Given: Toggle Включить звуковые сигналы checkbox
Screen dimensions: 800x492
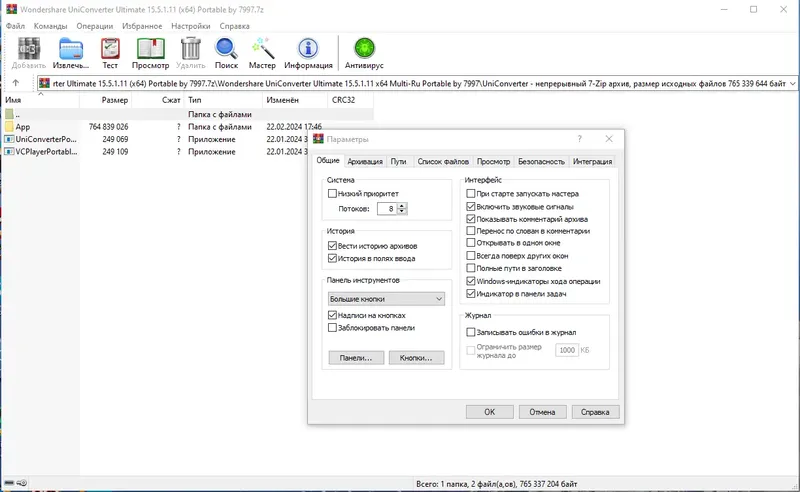Looking at the screenshot, I should [471, 207].
